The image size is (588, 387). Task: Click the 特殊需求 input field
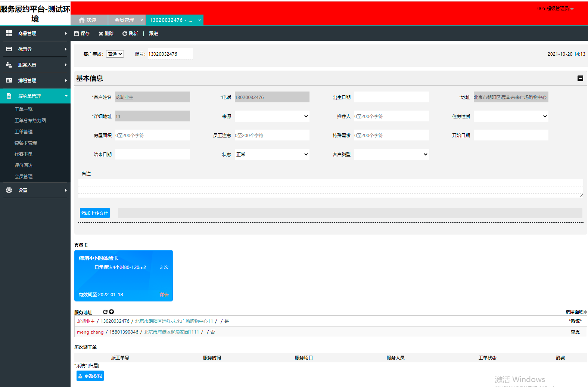click(x=392, y=135)
